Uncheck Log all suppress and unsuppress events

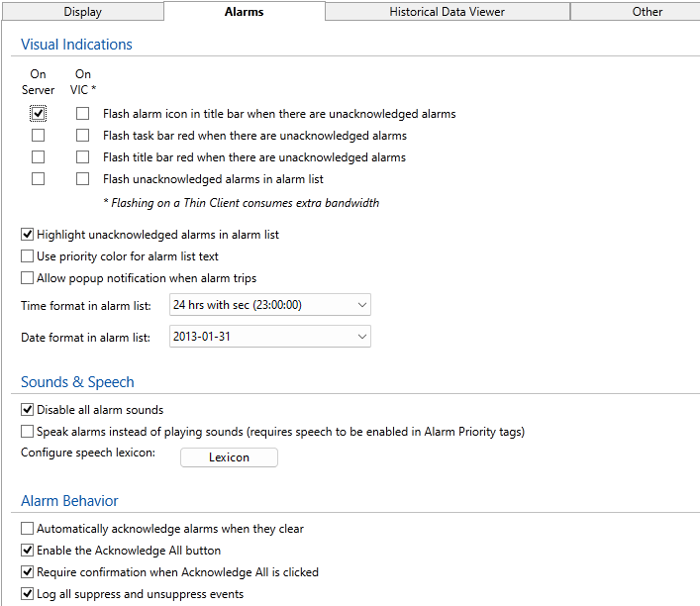pyautogui.click(x=28, y=594)
